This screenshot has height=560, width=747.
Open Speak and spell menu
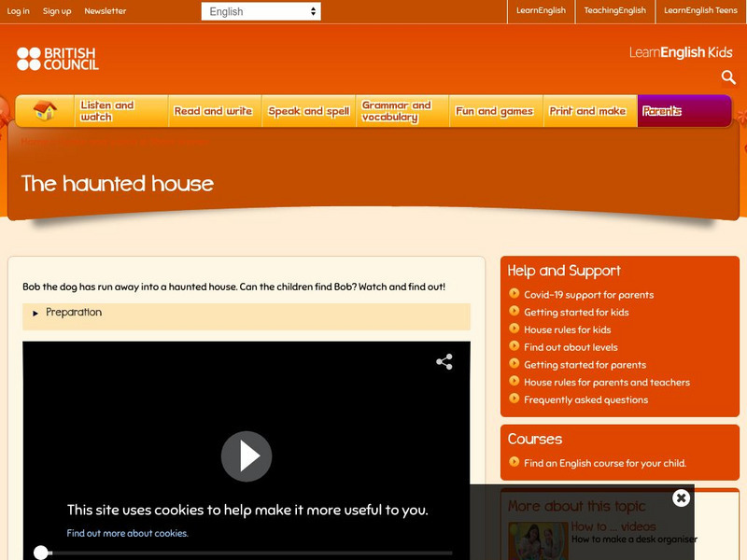[309, 111]
